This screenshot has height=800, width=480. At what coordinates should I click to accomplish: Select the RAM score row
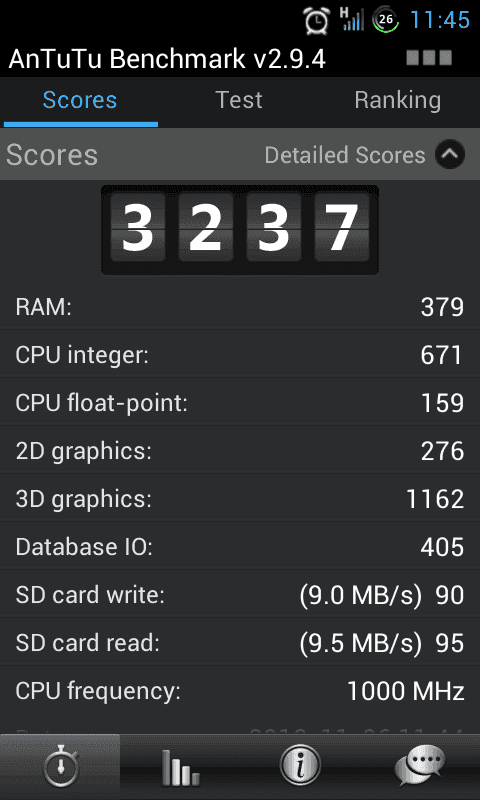tap(240, 307)
